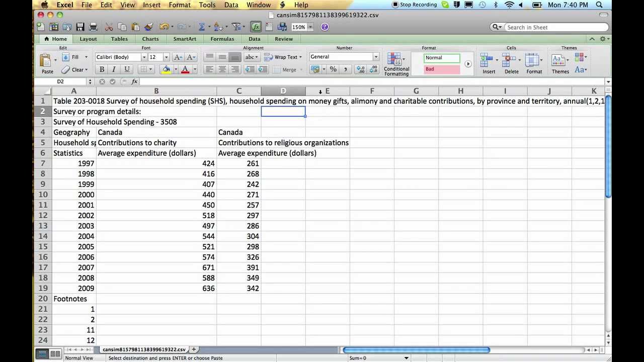Toggle align text right button
Image resolution: width=644 pixels, height=362 pixels.
pyautogui.click(x=235, y=69)
